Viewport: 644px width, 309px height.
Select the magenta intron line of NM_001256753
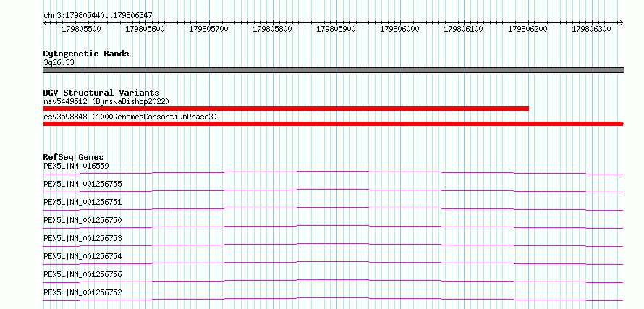(333, 244)
